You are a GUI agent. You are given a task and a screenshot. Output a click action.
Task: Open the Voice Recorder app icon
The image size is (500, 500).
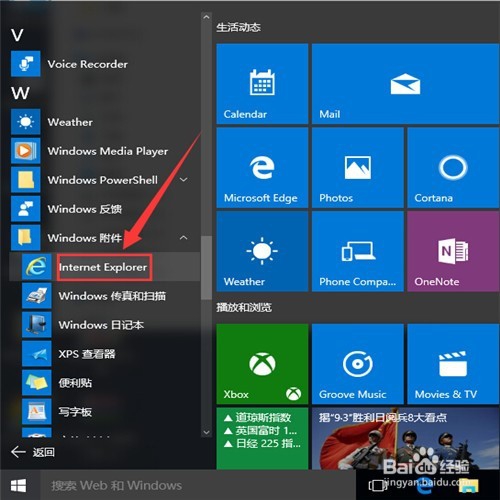coord(26,64)
